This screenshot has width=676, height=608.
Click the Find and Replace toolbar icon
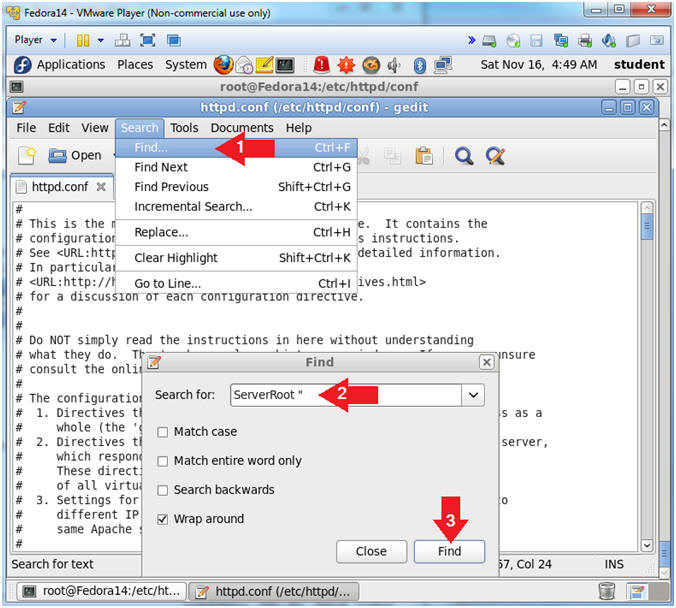[495, 156]
